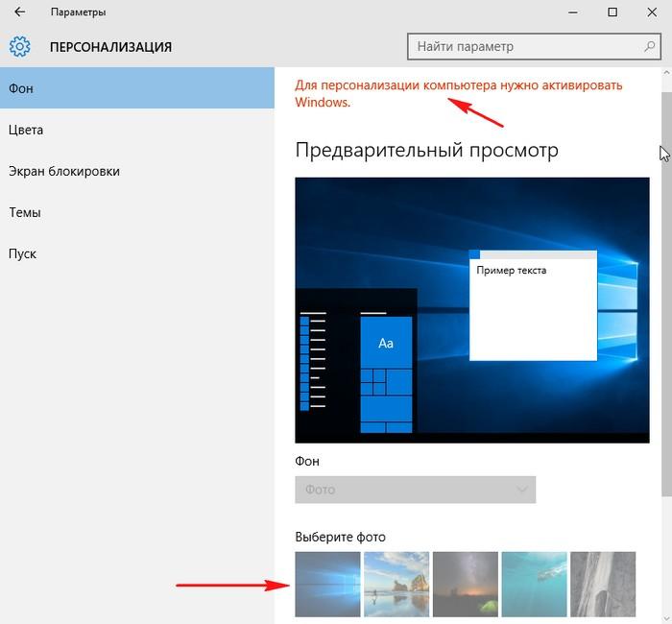Click the 'Предварительный просмотр' heading

(x=427, y=151)
